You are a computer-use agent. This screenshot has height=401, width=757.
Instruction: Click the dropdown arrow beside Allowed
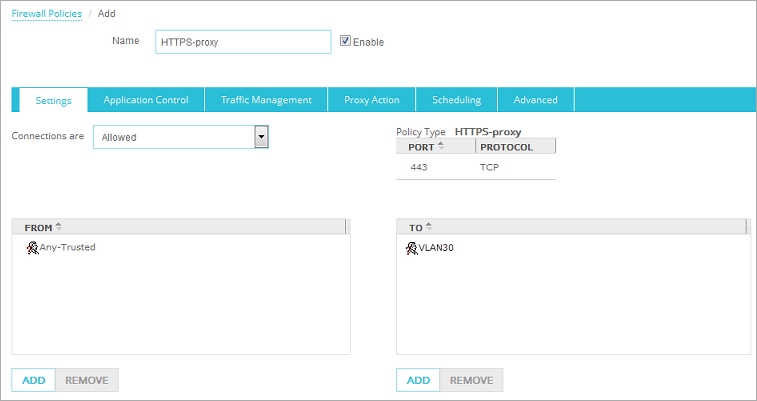pos(261,137)
